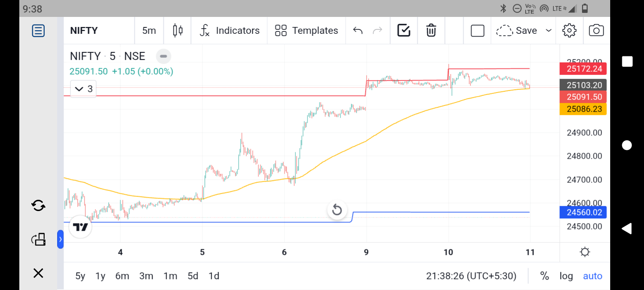This screenshot has height=290, width=644.
Task: Delete drawings with trash icon
Action: pyautogui.click(x=431, y=31)
